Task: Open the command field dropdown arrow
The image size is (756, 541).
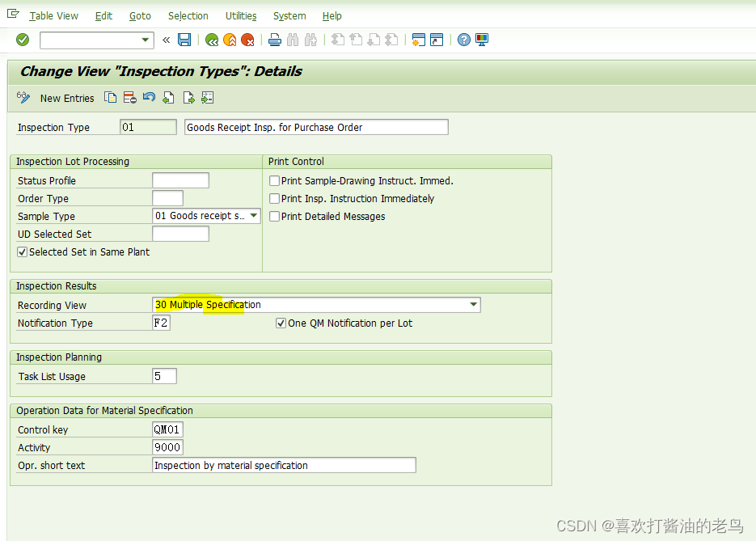Action: 145,40
